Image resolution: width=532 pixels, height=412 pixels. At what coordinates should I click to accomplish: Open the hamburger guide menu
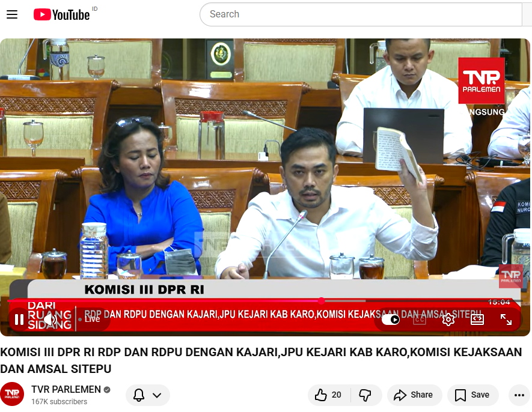[12, 14]
